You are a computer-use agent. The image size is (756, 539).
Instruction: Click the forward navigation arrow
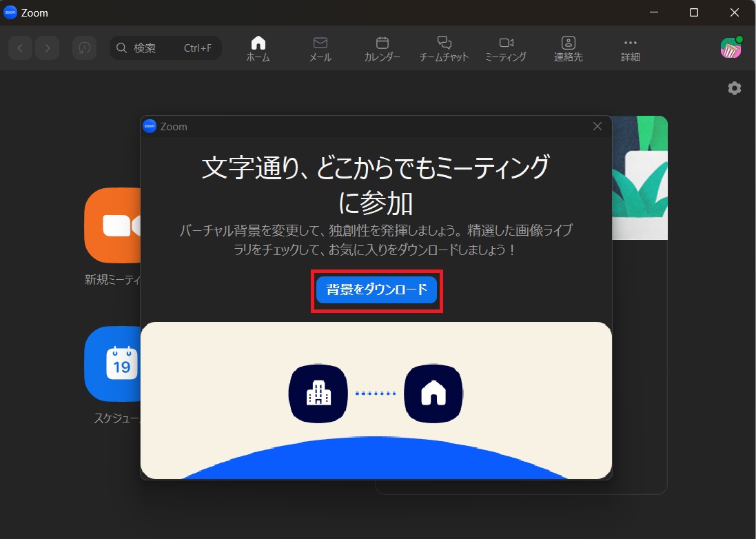pos(47,48)
